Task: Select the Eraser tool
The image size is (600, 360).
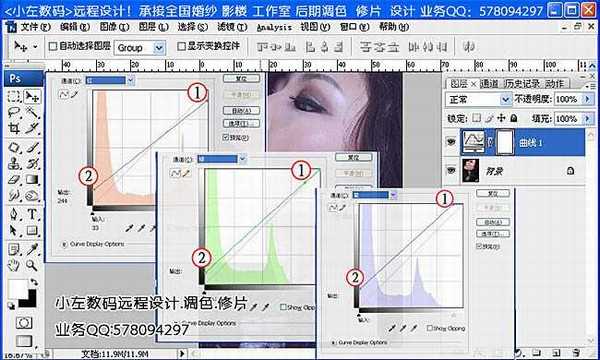Action: tap(14, 179)
